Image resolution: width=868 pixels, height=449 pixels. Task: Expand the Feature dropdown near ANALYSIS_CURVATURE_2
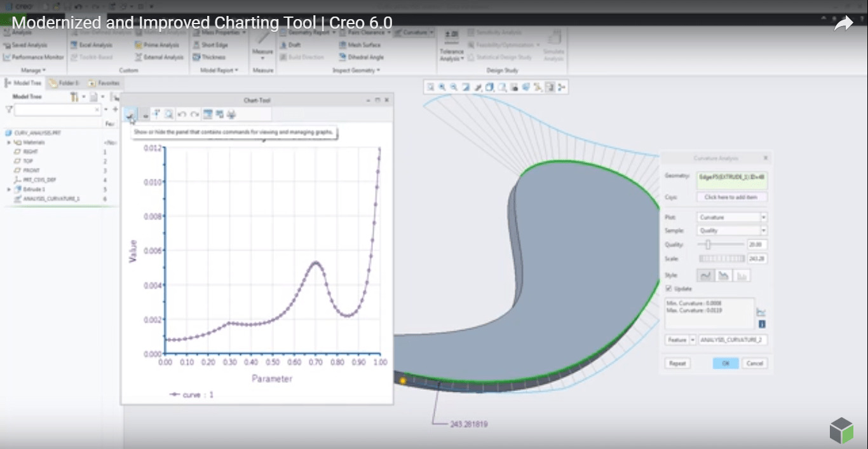pyautogui.click(x=691, y=340)
